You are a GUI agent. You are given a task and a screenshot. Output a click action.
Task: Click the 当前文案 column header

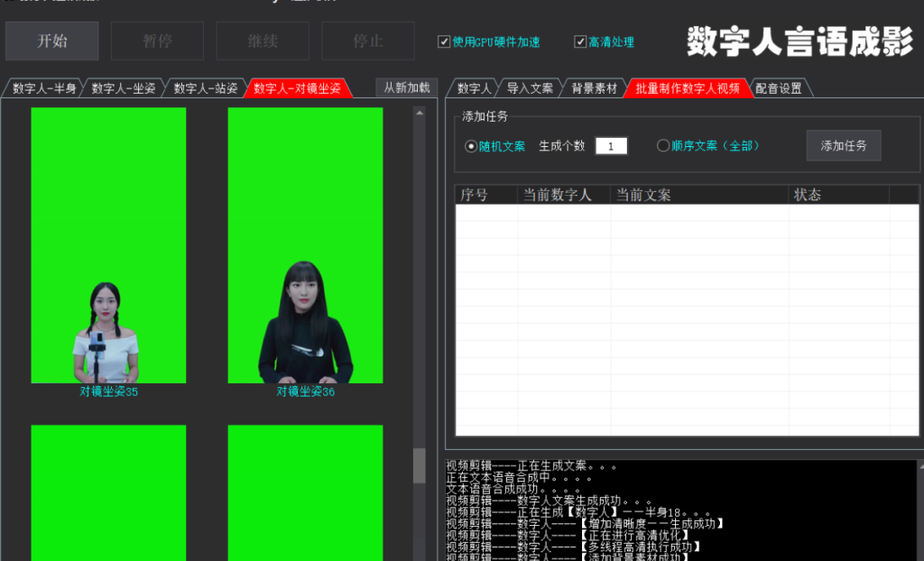tap(699, 195)
